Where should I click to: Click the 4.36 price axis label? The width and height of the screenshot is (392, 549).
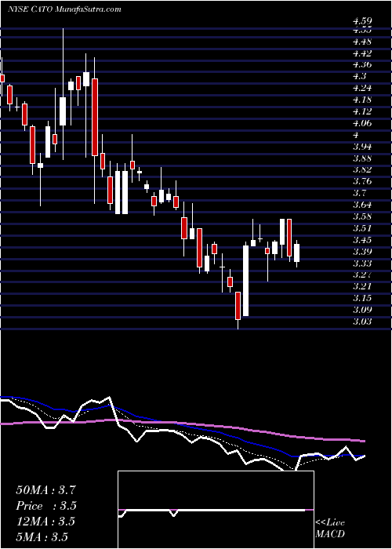362,65
